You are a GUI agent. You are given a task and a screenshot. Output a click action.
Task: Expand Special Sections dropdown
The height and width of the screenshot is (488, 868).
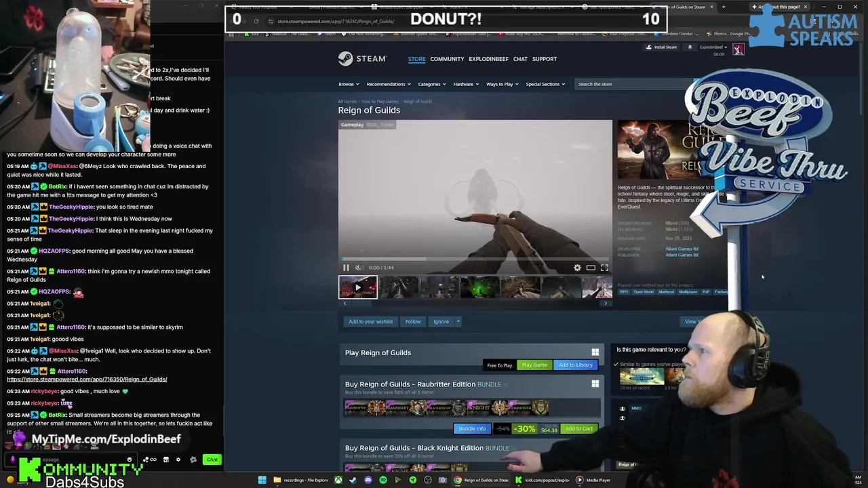(546, 84)
